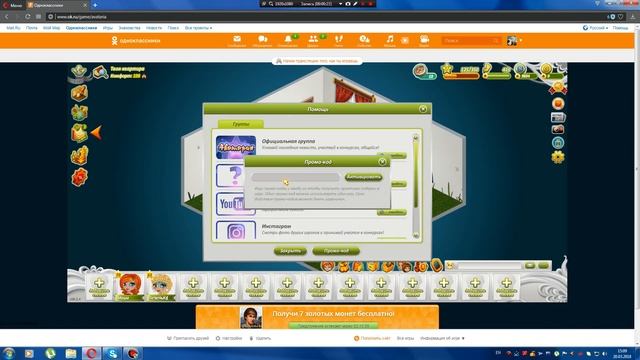Open the camera snapshot icon in right sidebar

[558, 130]
